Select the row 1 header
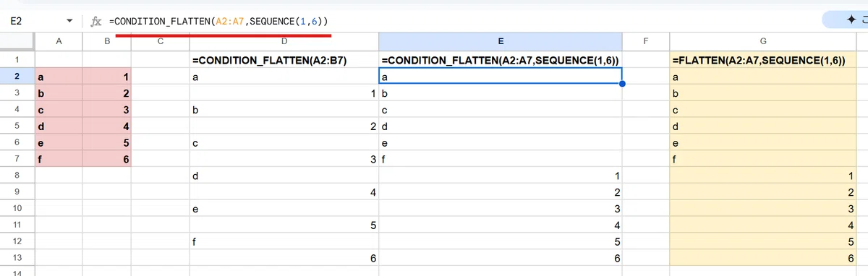The width and height of the screenshot is (868, 276). (x=17, y=60)
